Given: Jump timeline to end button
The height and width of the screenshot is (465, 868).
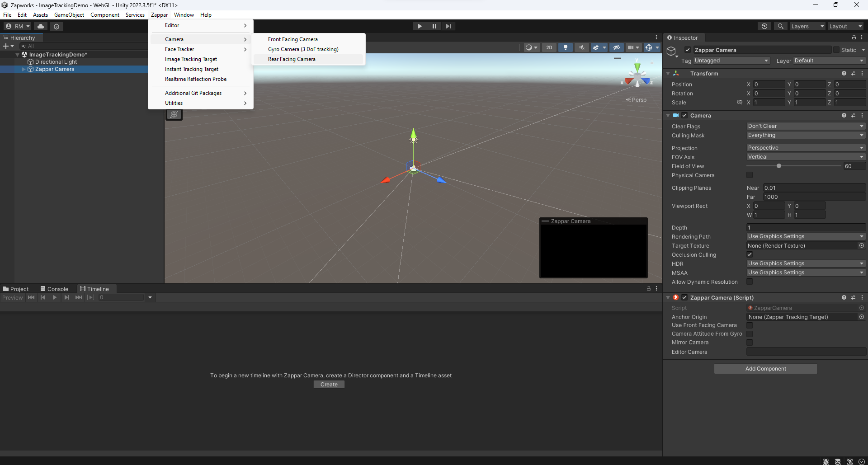Looking at the screenshot, I should click(79, 297).
